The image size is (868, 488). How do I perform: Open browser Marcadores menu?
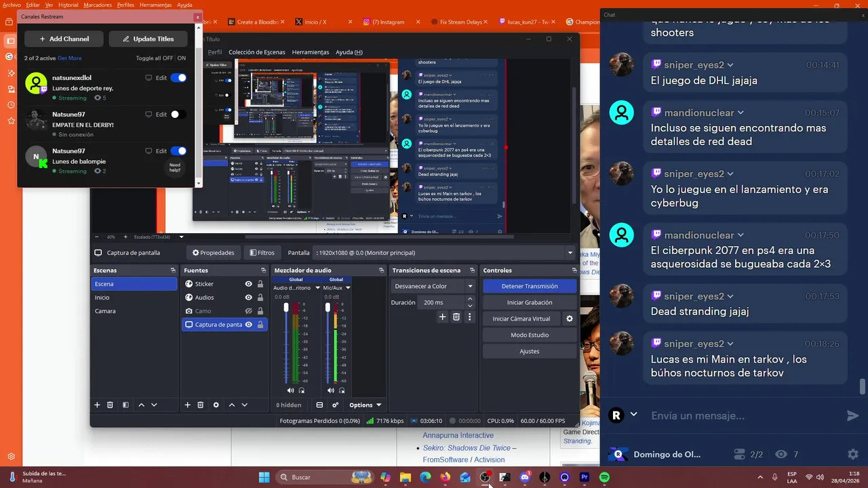pos(98,5)
